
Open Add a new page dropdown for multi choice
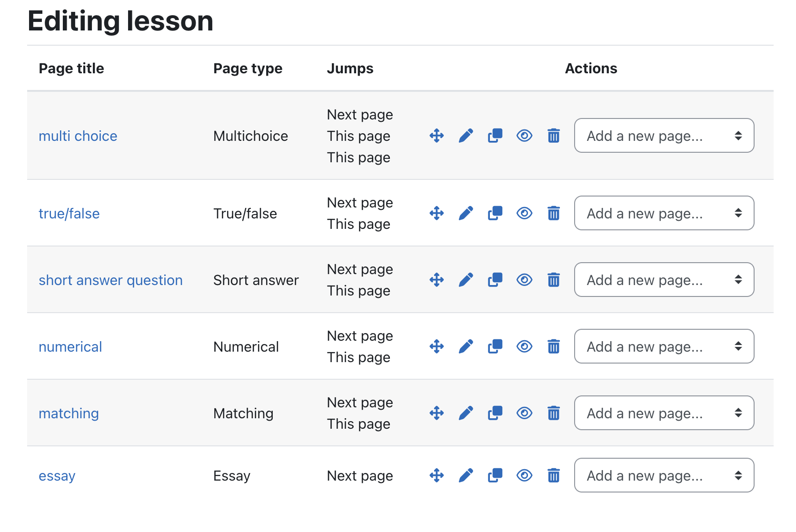point(664,136)
